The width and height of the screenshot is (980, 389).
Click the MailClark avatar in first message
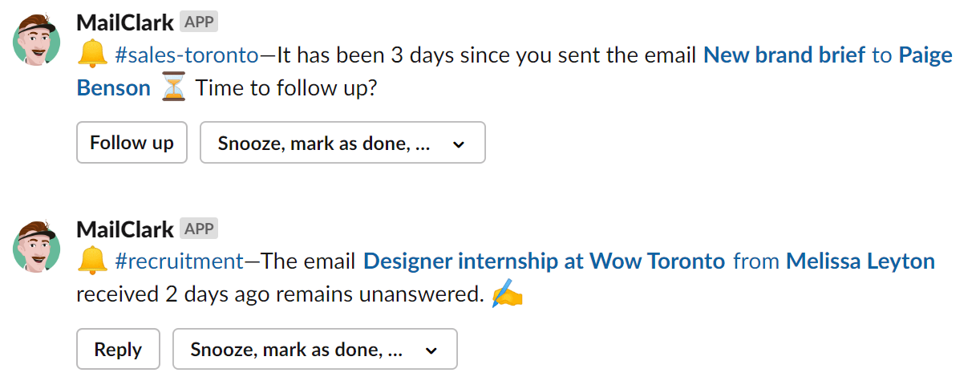37,40
